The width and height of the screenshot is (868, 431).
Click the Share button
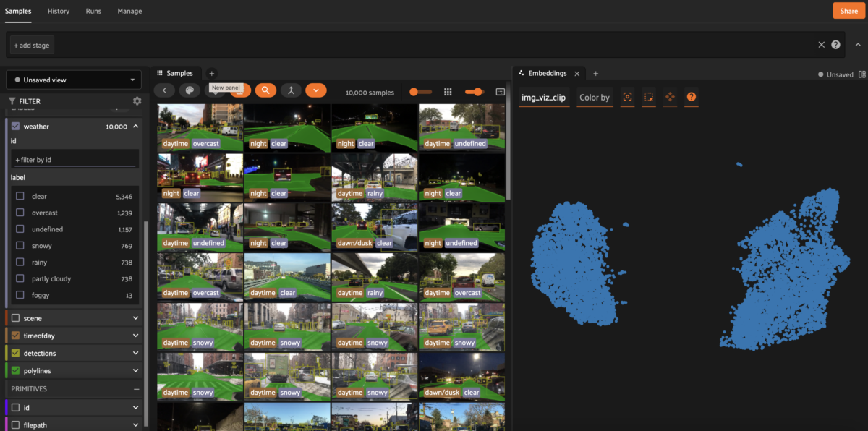[x=848, y=11]
